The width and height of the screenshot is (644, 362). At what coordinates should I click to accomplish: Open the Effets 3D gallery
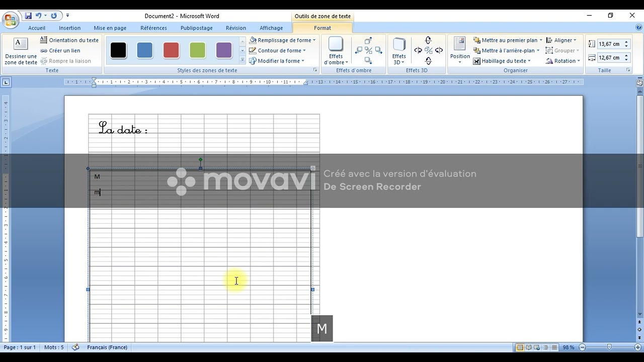(399, 51)
